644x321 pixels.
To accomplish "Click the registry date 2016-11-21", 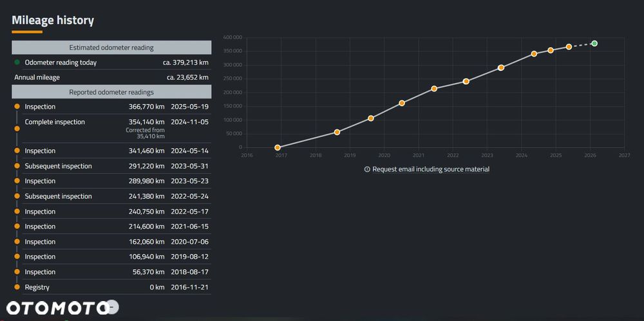I will pos(190,288).
